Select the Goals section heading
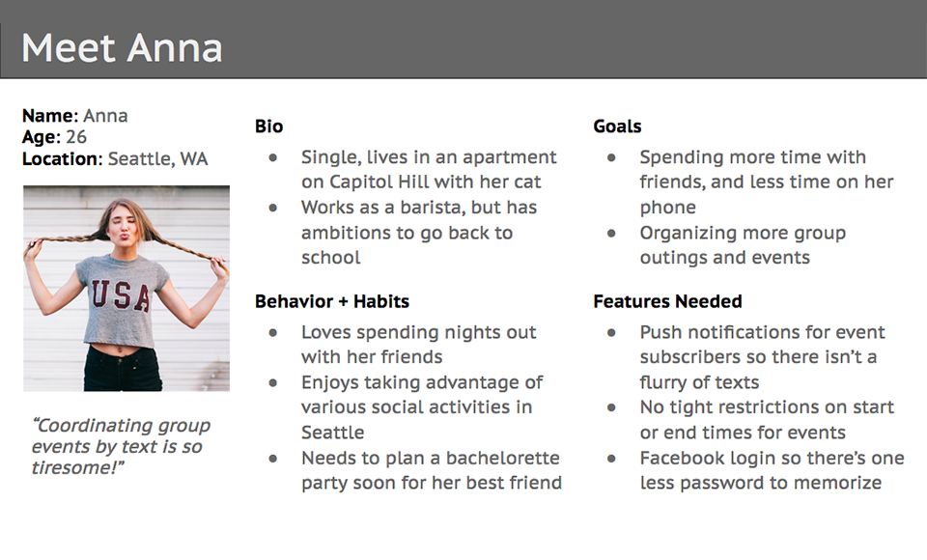 tap(617, 126)
